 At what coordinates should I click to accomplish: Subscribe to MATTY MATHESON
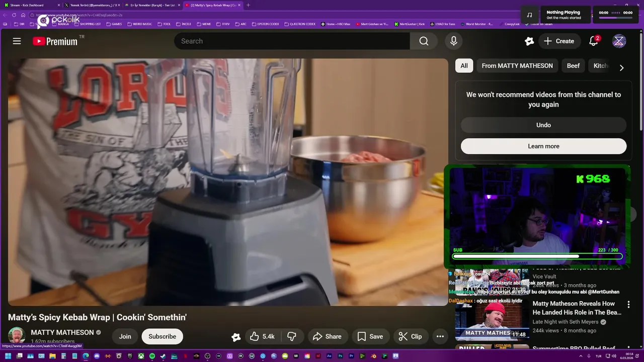tap(162, 336)
